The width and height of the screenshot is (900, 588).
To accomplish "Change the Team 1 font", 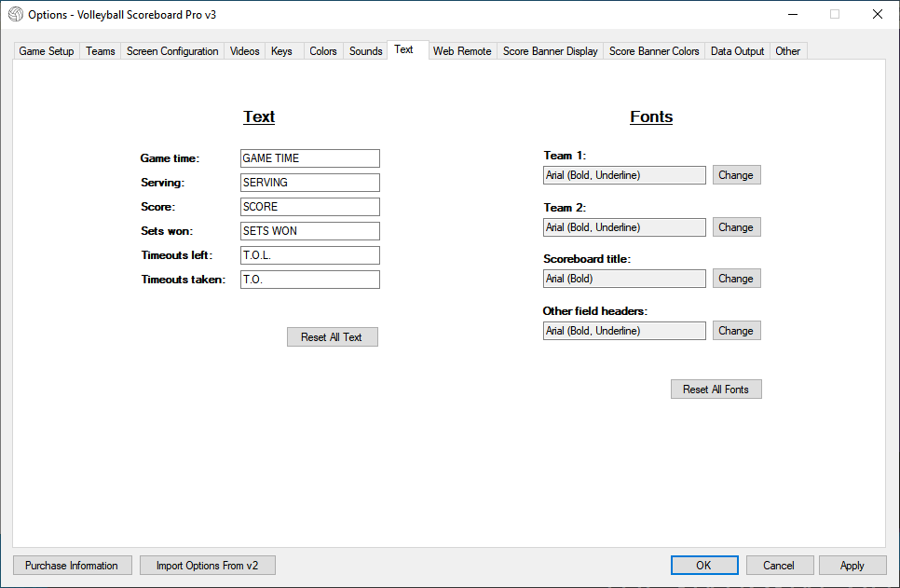I will coord(736,175).
